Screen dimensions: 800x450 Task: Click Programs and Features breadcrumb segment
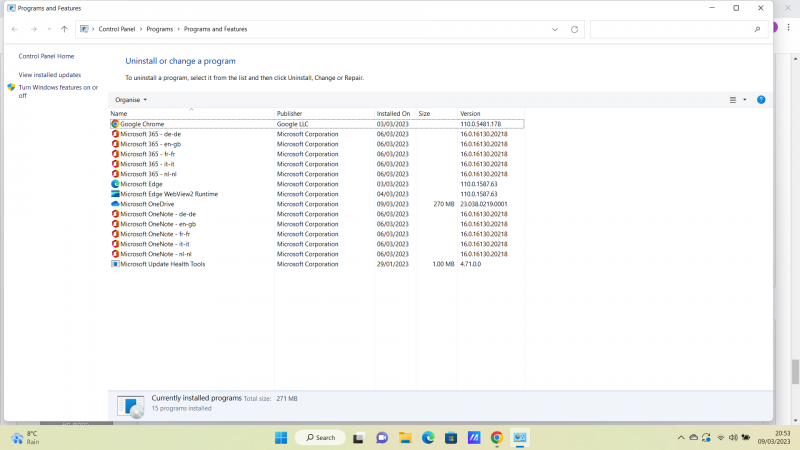215,29
